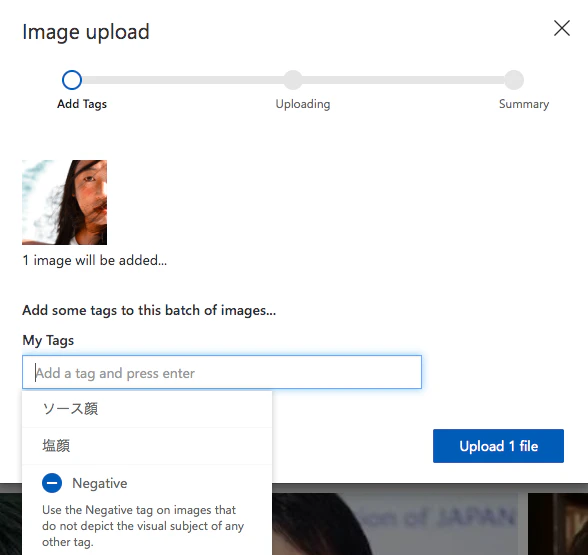Click the Add Tags step circle
The width and height of the screenshot is (588, 555).
pos(72,80)
